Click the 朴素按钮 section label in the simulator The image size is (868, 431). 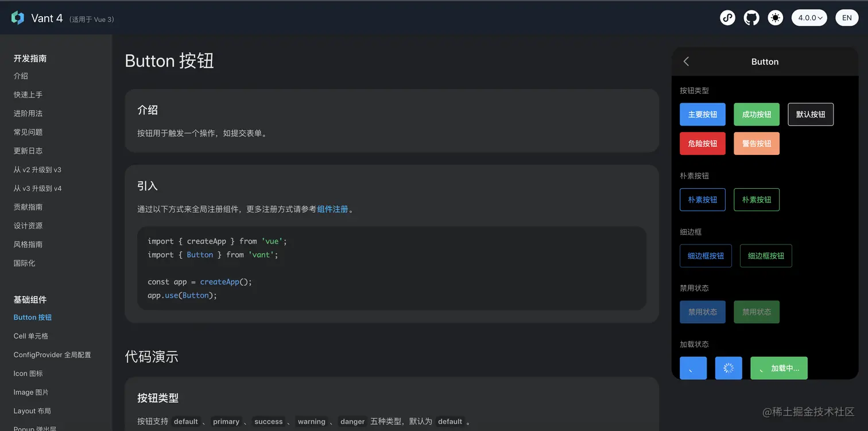pos(694,176)
